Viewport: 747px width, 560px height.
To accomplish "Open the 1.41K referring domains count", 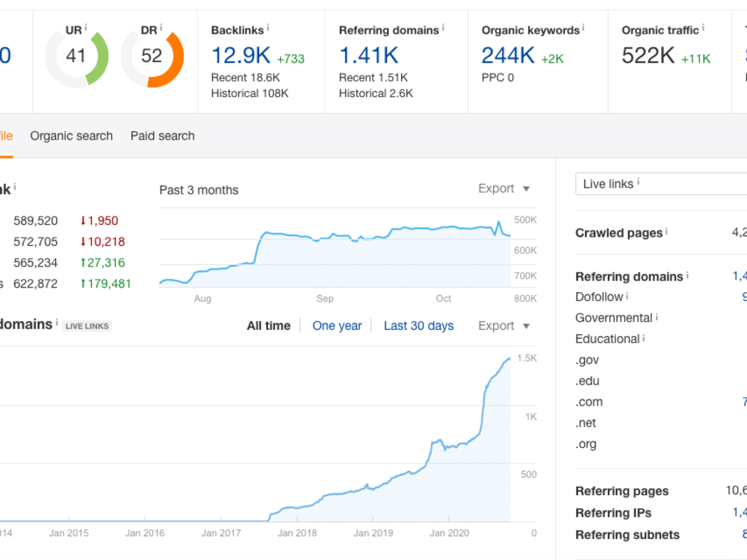I will pos(369,56).
